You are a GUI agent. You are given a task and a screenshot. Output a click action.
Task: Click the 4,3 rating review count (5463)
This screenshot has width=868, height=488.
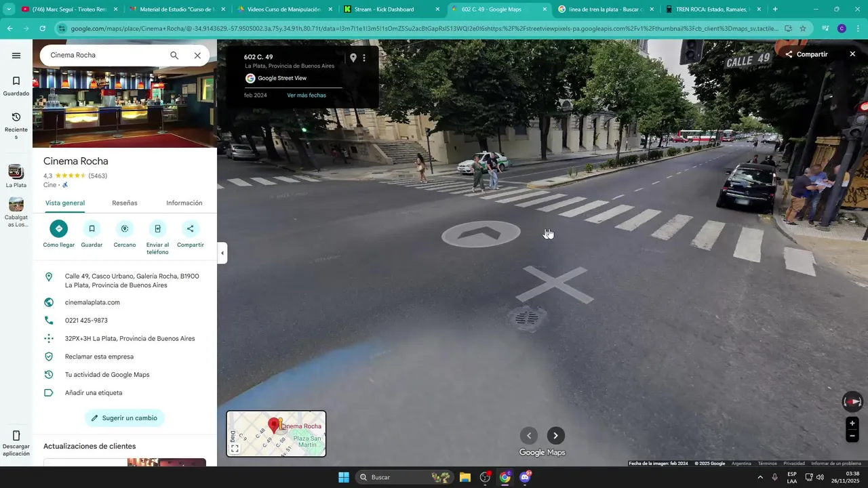[98, 176]
